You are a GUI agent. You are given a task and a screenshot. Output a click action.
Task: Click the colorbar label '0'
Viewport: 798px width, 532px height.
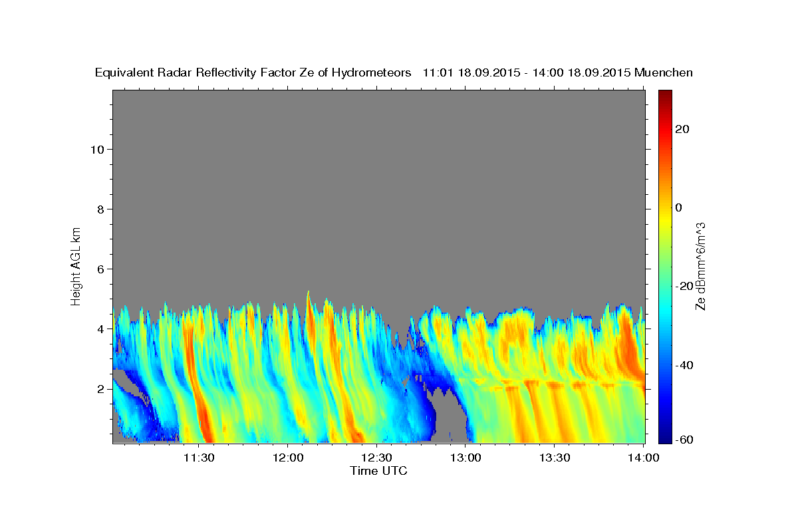(x=679, y=207)
